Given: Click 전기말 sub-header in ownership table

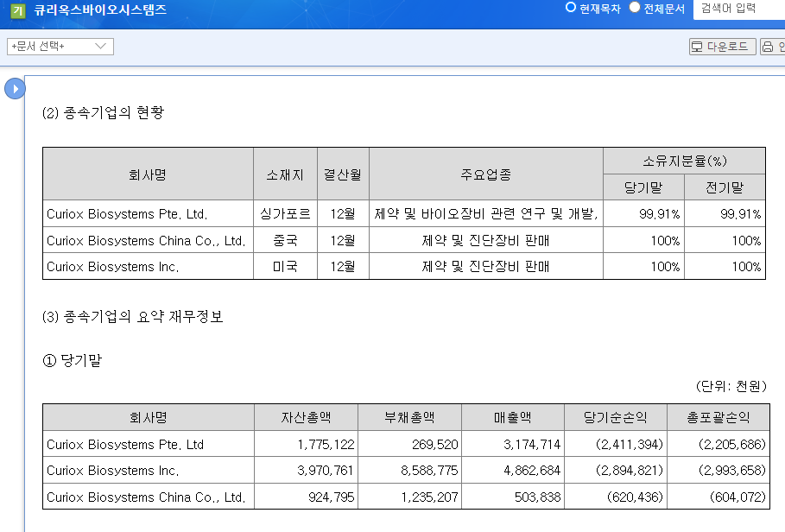Looking at the screenshot, I should 725,187.
